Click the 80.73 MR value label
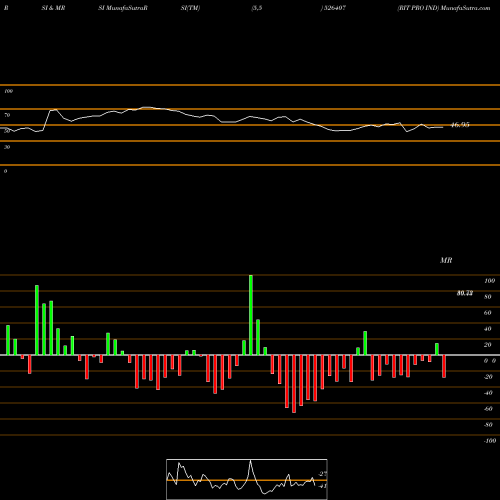Viewport: 500px width, 500px height. tap(465, 293)
